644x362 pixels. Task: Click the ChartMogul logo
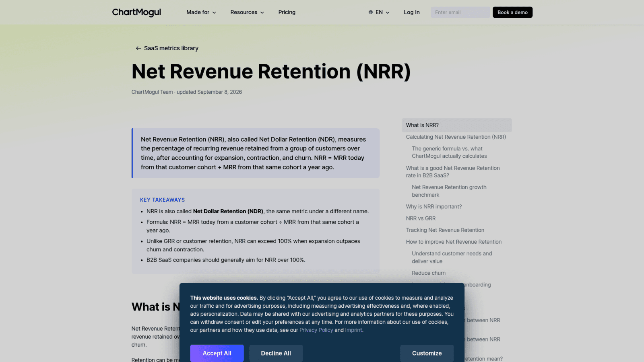click(136, 12)
